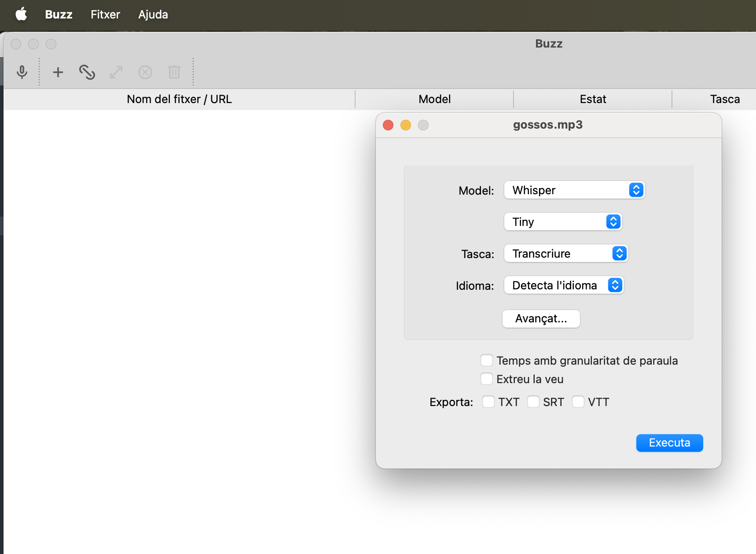Click the link icon to import URL

click(87, 72)
